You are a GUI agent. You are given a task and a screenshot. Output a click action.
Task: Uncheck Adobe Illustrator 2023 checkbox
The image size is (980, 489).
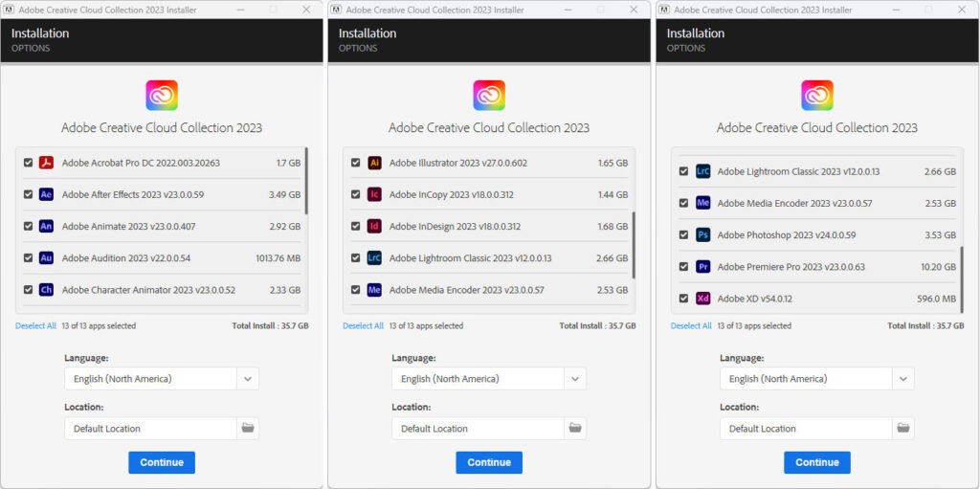356,163
